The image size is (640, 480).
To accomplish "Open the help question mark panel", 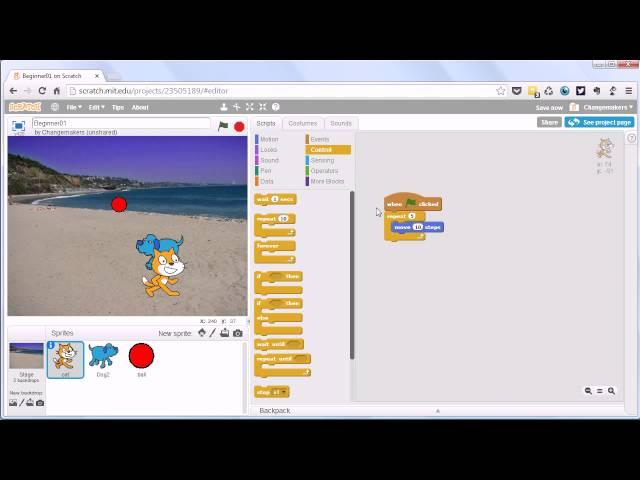I will coord(631,138).
